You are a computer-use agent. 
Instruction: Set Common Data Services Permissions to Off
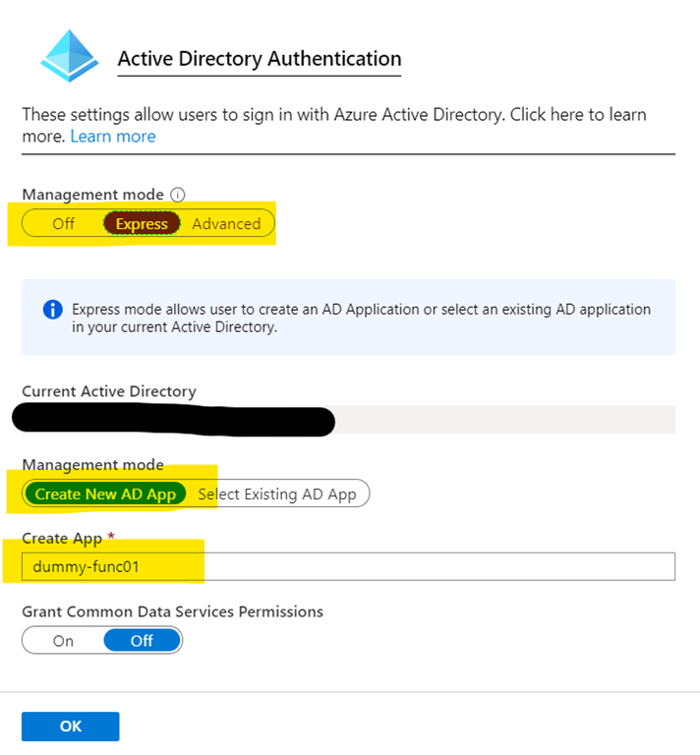(x=142, y=641)
